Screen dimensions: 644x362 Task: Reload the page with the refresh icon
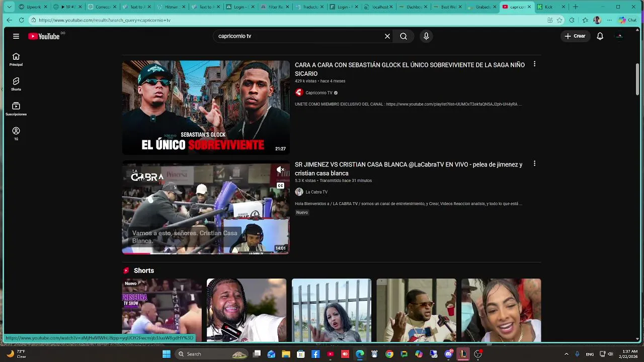[x=21, y=20]
